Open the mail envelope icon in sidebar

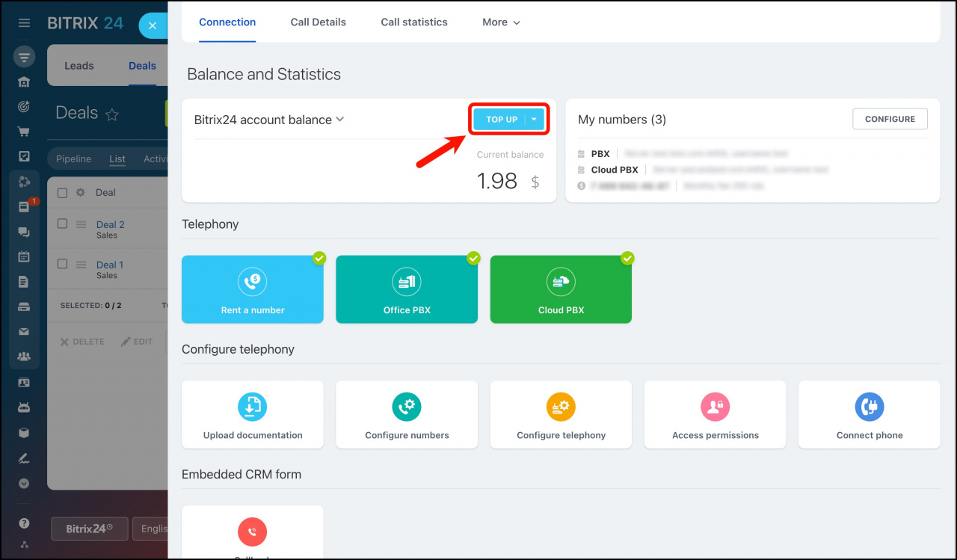tap(24, 331)
